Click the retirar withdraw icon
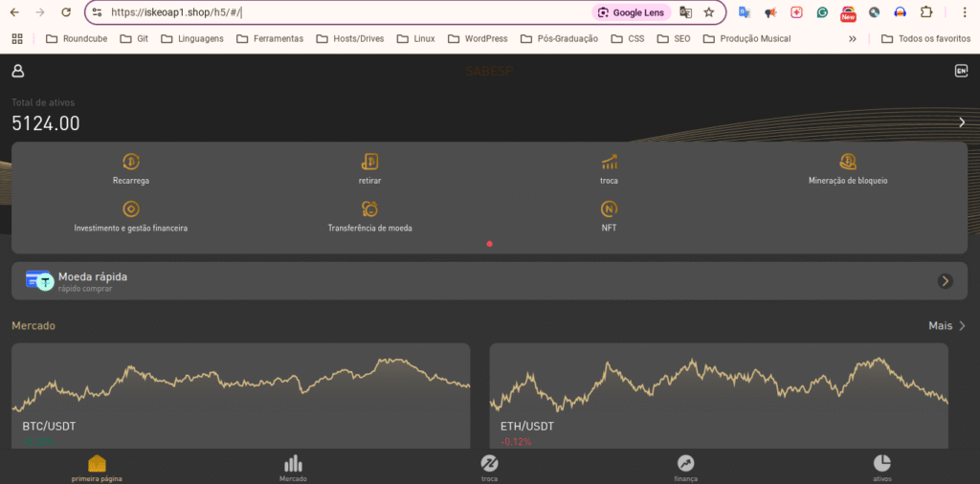 [369, 162]
